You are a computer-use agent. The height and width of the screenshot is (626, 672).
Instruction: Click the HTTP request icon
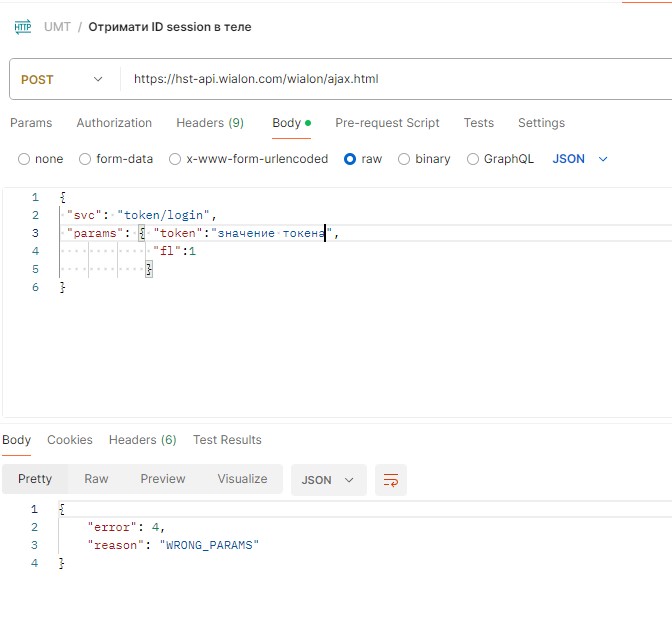22,27
